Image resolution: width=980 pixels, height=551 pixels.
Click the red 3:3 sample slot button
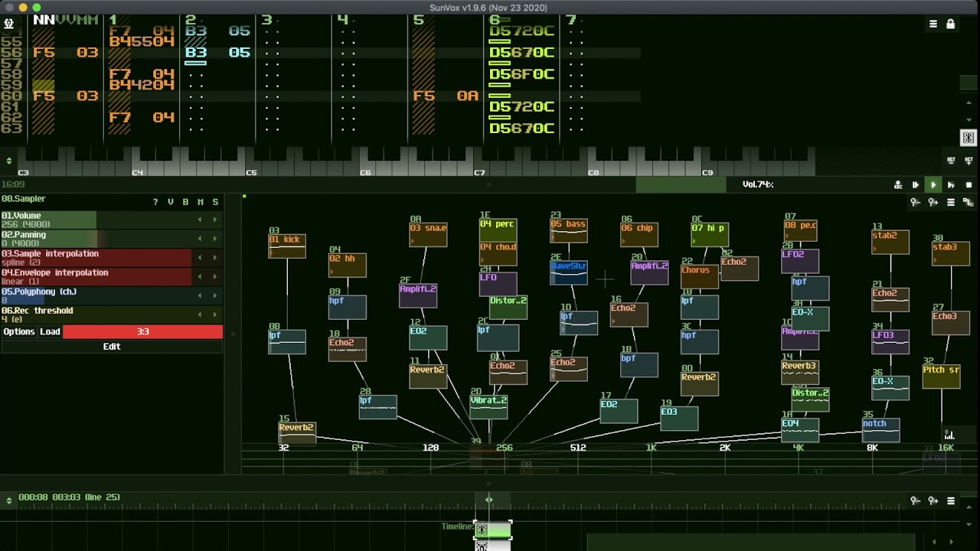click(143, 331)
